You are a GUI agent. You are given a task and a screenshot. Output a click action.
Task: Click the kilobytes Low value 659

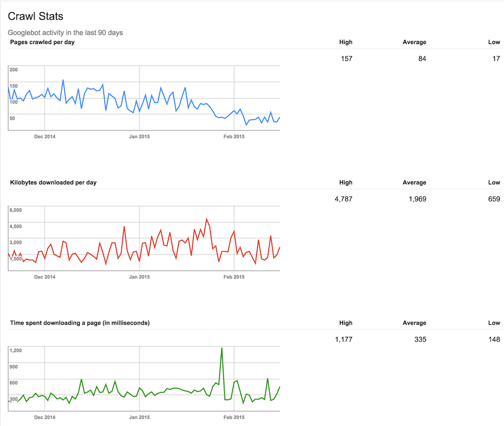tap(494, 199)
